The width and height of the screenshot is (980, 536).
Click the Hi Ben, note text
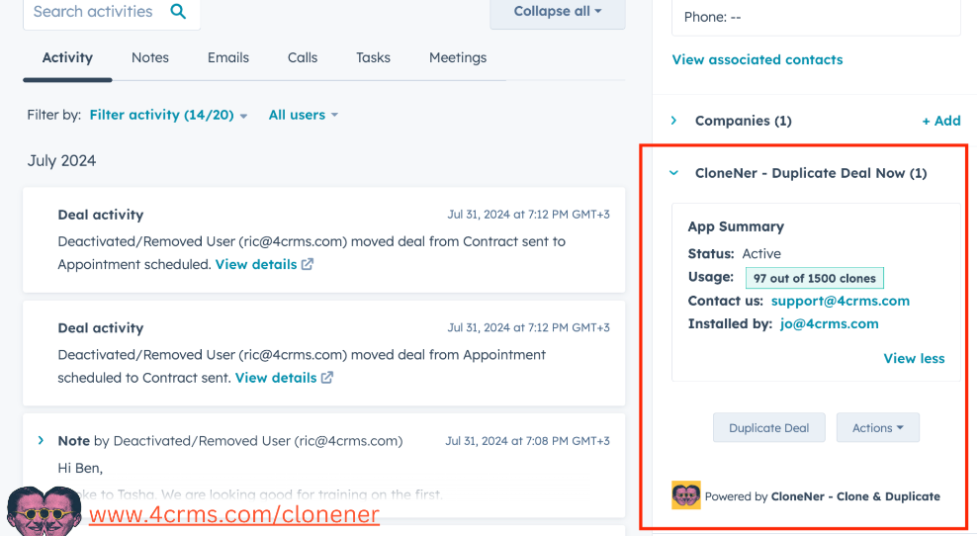[80, 468]
